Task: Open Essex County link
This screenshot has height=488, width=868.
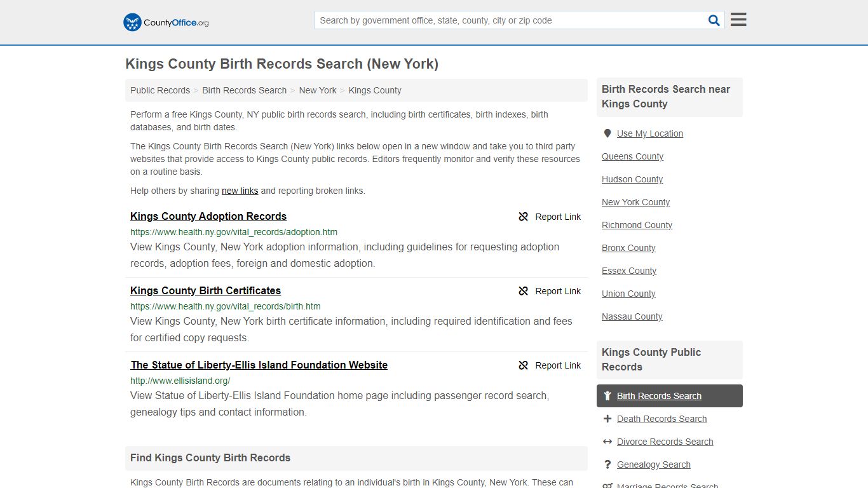Action: pos(629,271)
